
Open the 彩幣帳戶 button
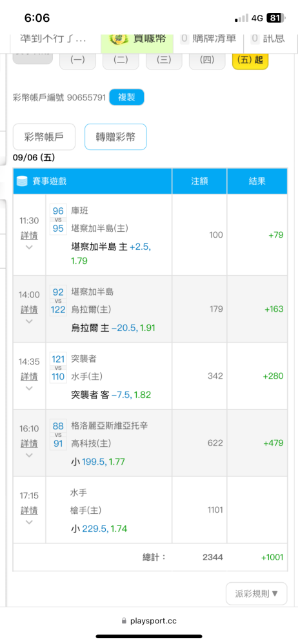click(44, 137)
